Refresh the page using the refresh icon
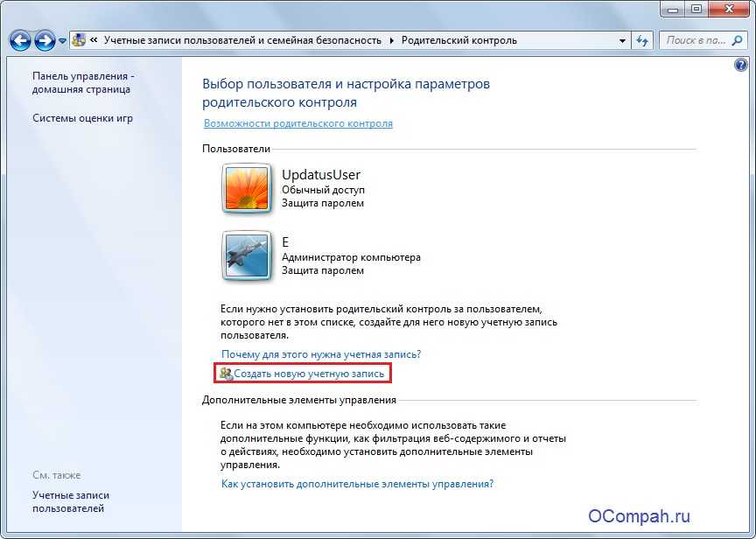756x539 pixels. (641, 41)
